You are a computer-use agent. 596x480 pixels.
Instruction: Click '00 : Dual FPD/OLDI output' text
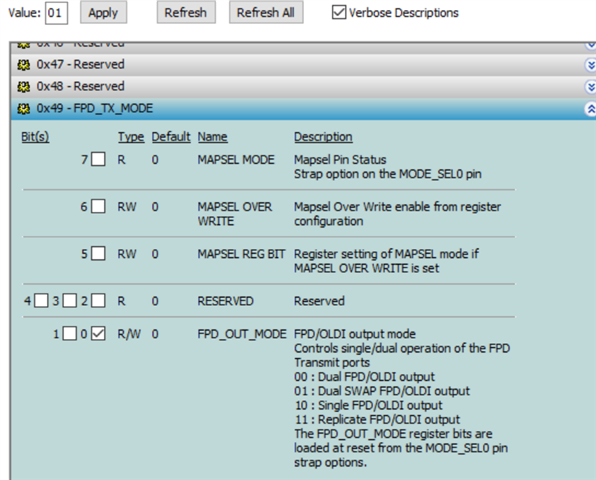(x=364, y=377)
